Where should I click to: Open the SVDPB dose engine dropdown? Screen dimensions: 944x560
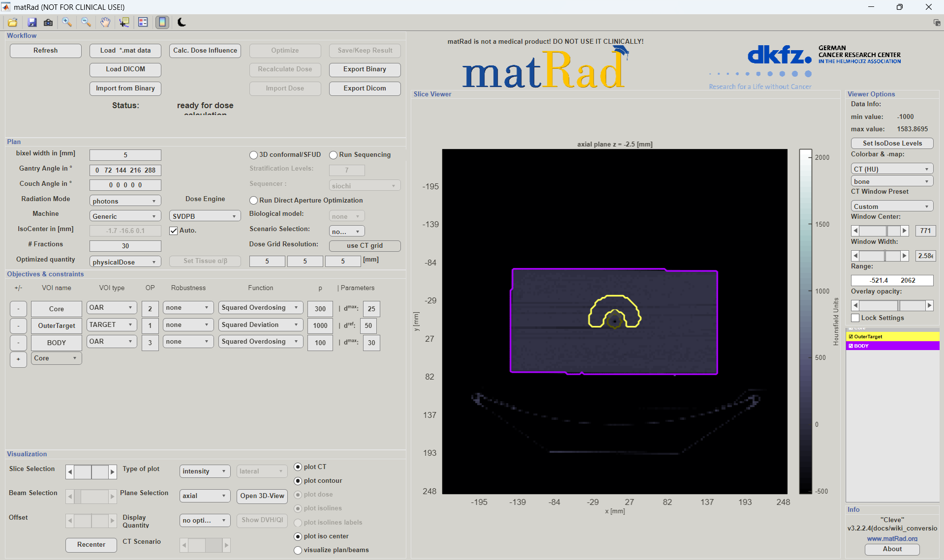tap(205, 216)
